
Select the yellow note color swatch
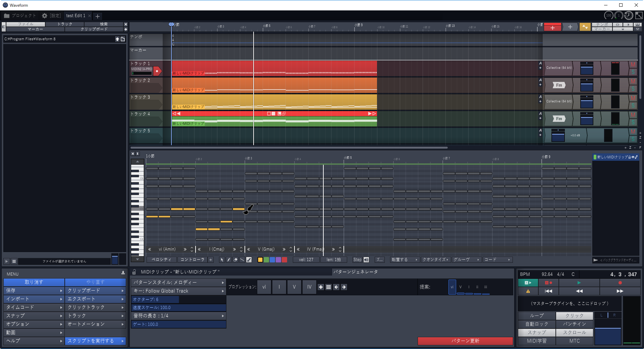click(x=260, y=260)
